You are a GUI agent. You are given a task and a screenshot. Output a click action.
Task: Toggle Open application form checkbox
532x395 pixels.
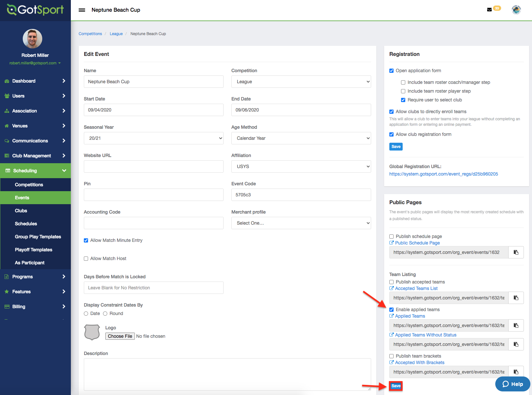coord(392,71)
